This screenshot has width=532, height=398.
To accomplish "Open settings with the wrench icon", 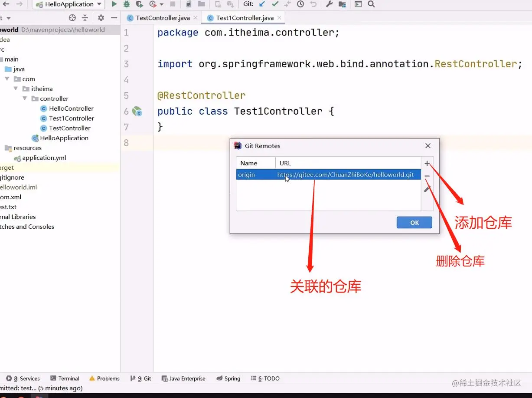I will (329, 4).
